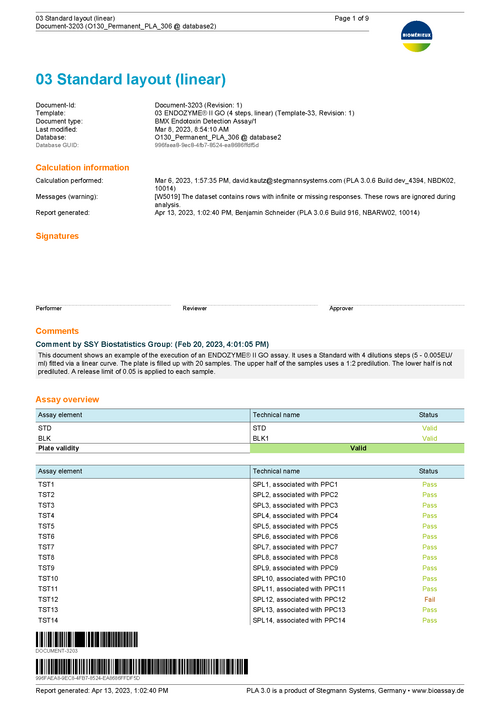
Task: Click the 'Database GUID:' label
Action: 57,145
